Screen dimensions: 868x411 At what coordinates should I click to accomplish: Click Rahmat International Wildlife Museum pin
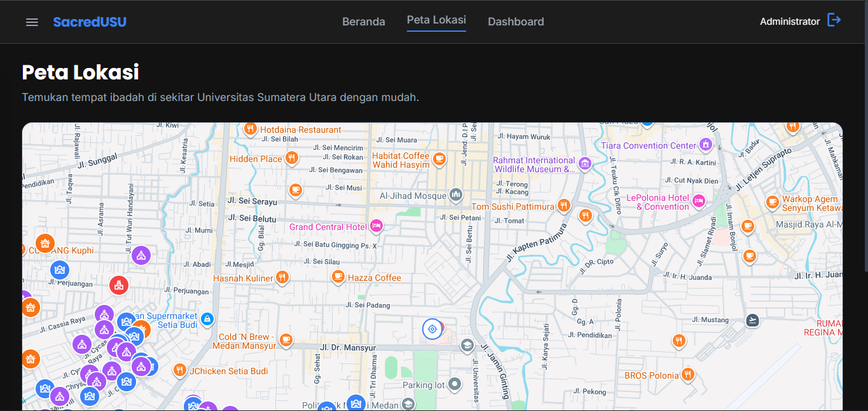point(586,164)
